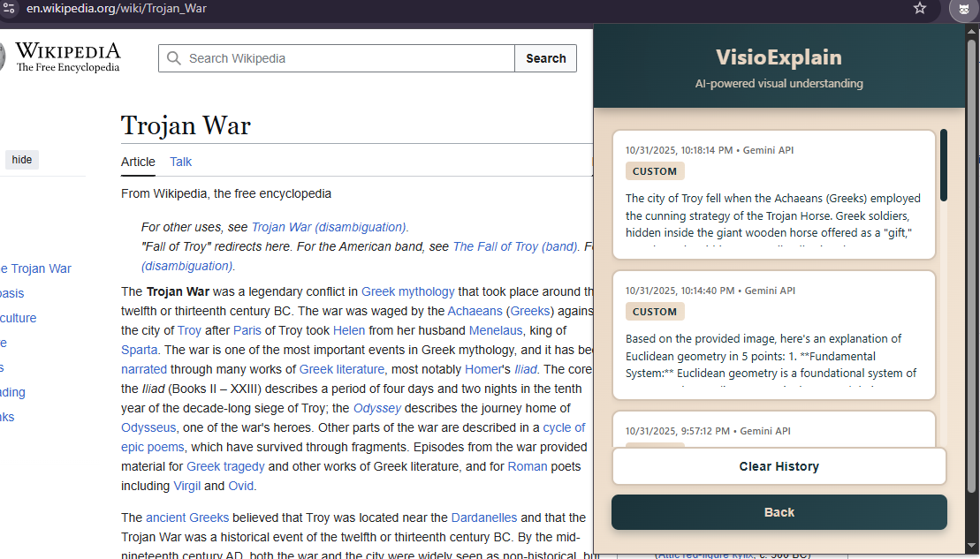Follow the ancient Greeks link

pyautogui.click(x=187, y=517)
